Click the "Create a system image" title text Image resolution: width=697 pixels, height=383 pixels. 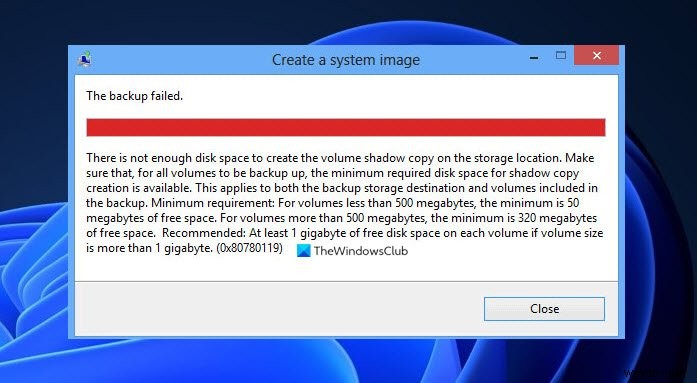click(346, 60)
